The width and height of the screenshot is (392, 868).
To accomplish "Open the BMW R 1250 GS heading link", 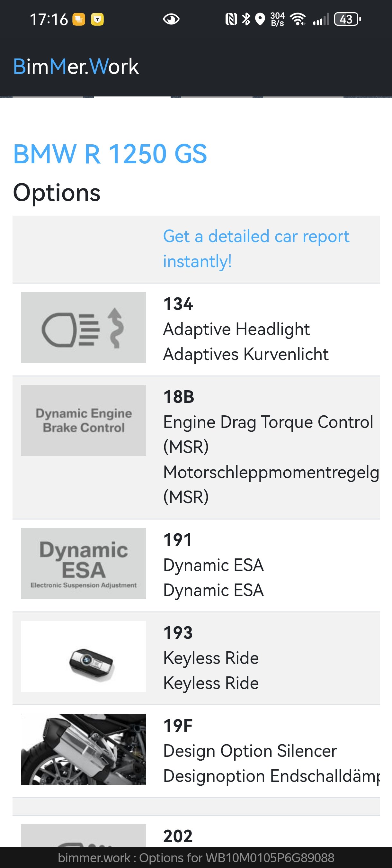I will [110, 154].
